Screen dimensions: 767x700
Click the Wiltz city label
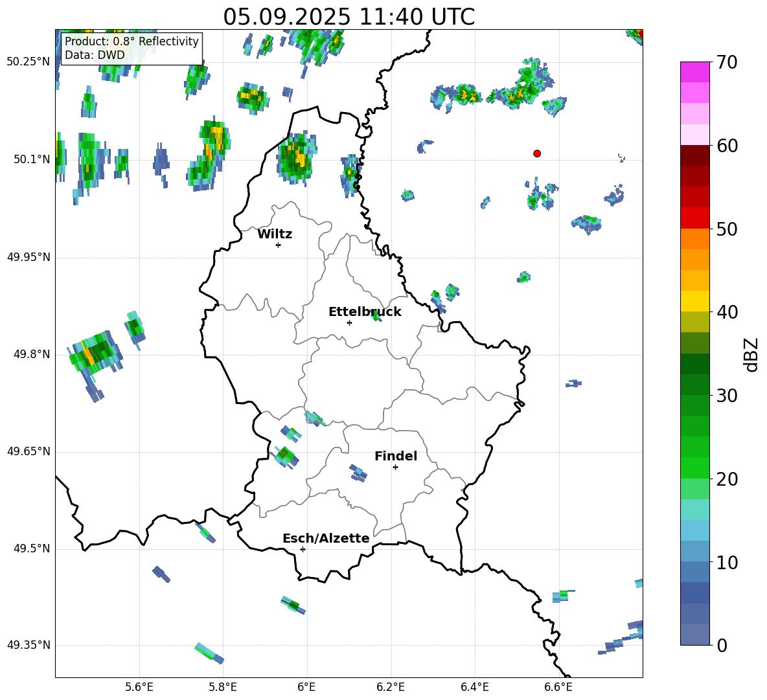coord(275,234)
